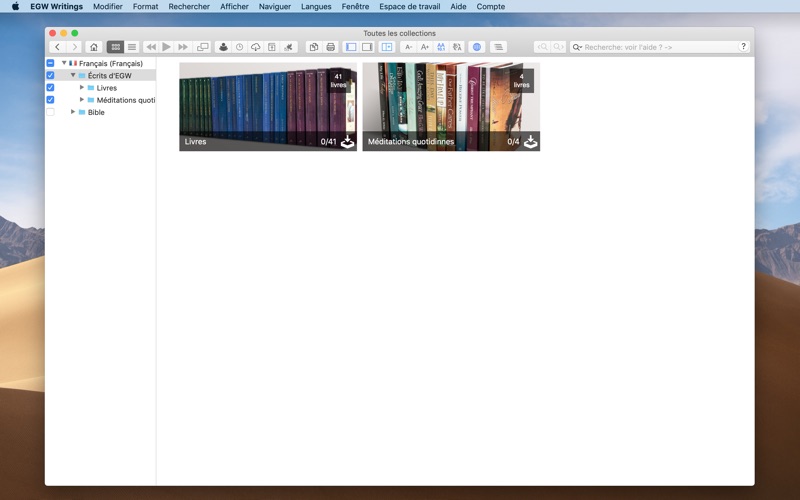Go back with the left arrow button
Viewport: 800px width, 500px height.
[x=57, y=47]
